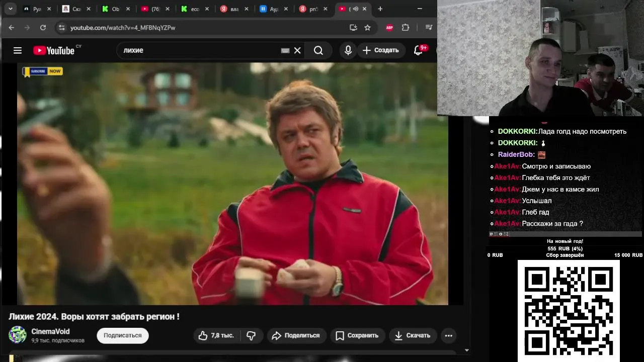Click the page scrollbar down arrow
Image resolution: width=644 pixels, height=362 pixels.
point(466,350)
